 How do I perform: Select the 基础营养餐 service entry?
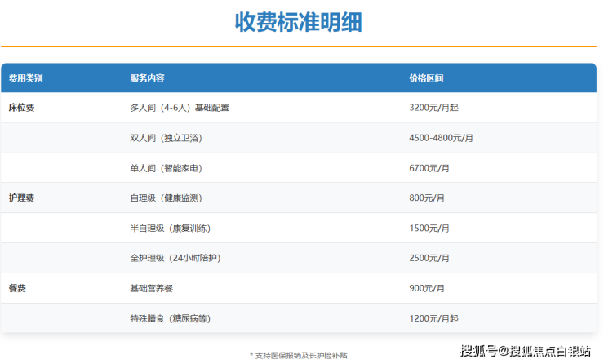click(151, 289)
